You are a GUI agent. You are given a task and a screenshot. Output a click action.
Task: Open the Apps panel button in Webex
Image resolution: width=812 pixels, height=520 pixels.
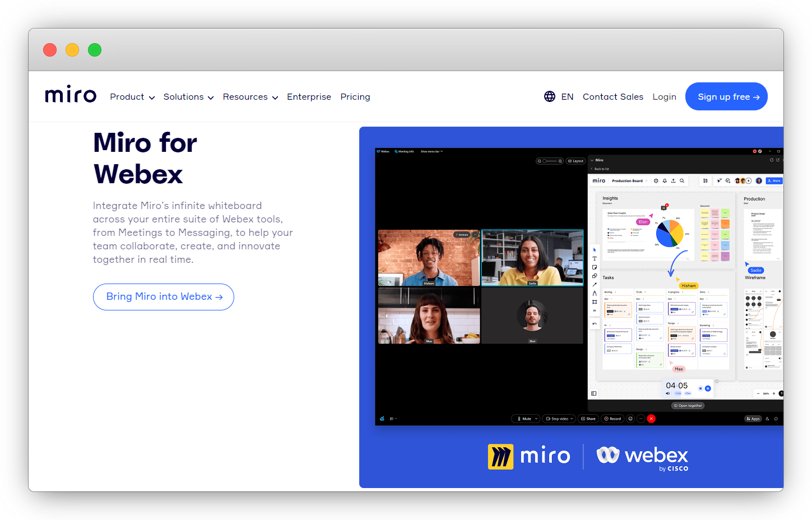(x=753, y=419)
